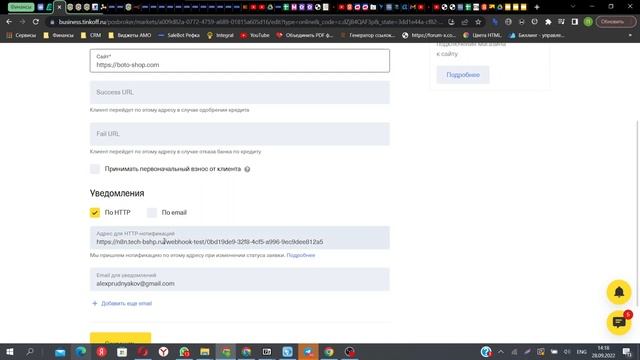
Task: Click the Уведомления section heading
Action: point(117,193)
